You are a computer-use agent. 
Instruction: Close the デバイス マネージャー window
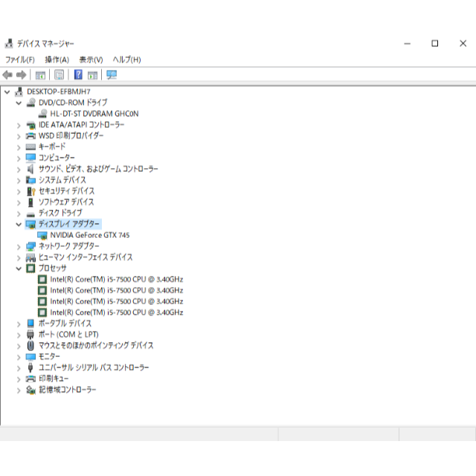coord(463,44)
